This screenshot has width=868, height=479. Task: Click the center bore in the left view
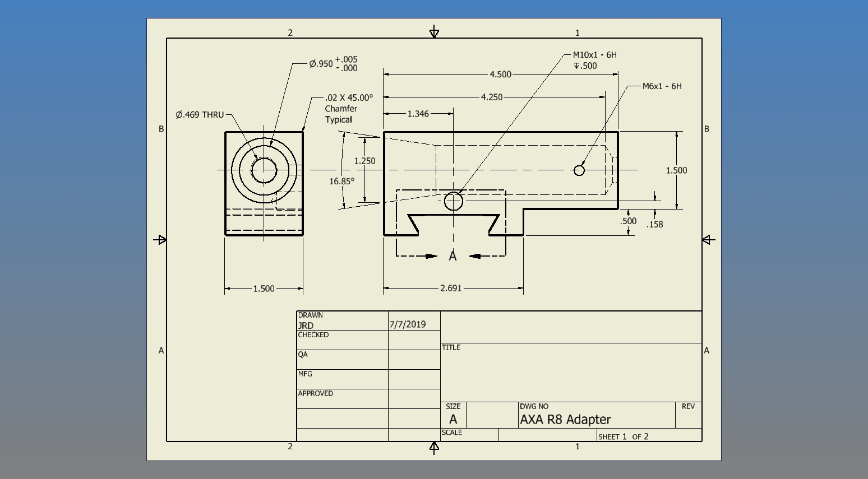tap(264, 170)
